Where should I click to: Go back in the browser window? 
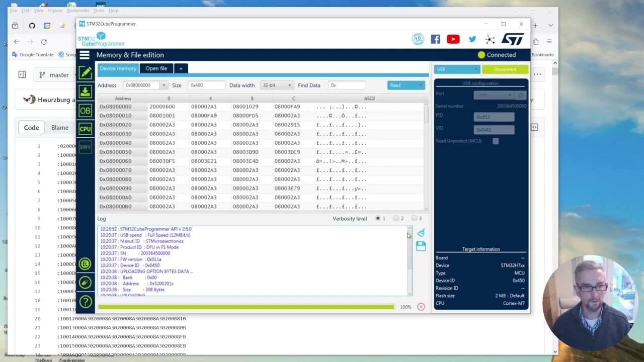[x=17, y=42]
